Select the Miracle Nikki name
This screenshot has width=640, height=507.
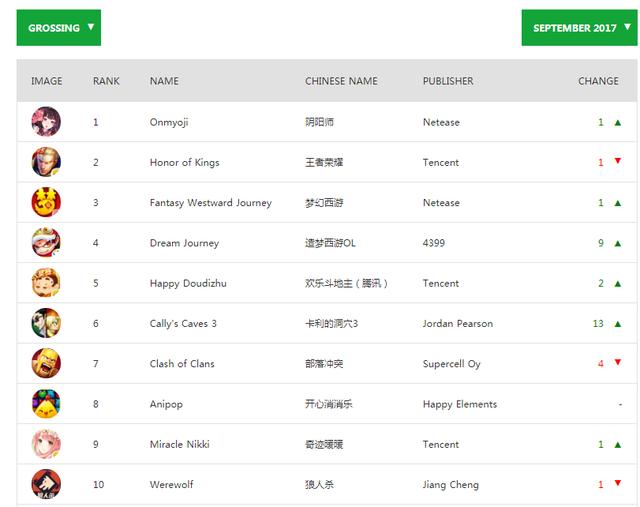tap(180, 444)
